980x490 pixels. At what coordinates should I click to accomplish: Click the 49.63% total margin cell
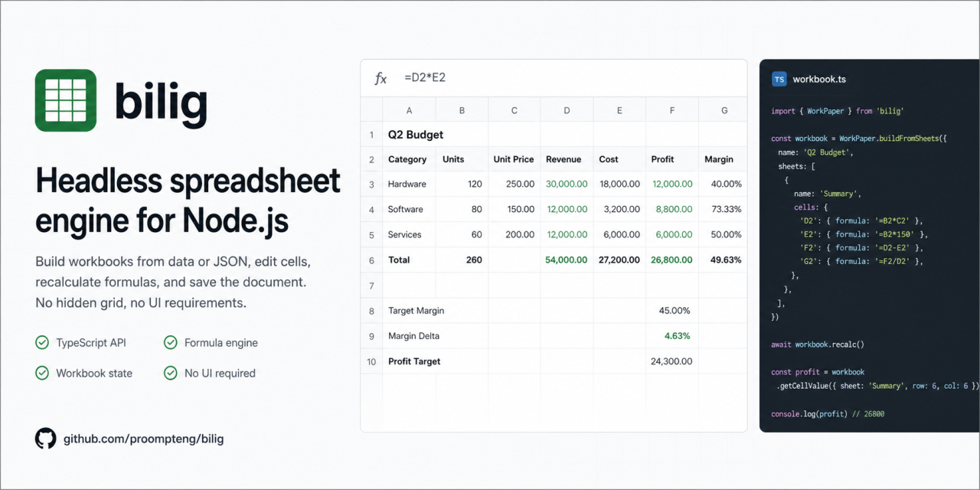(x=723, y=260)
